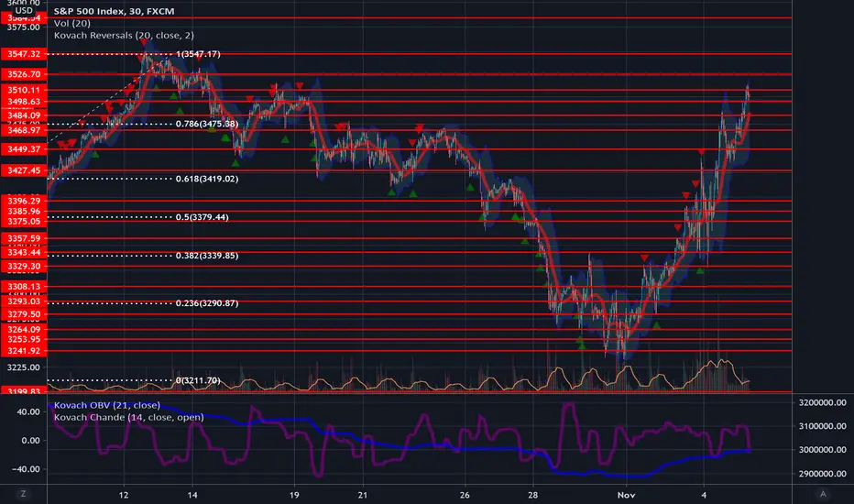This screenshot has height=504, width=854.
Task: Click the 3510.11 red price label
Action: 24,90
